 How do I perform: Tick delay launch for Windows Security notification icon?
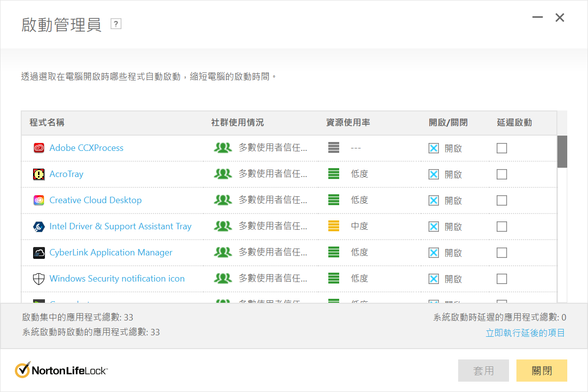(x=502, y=279)
